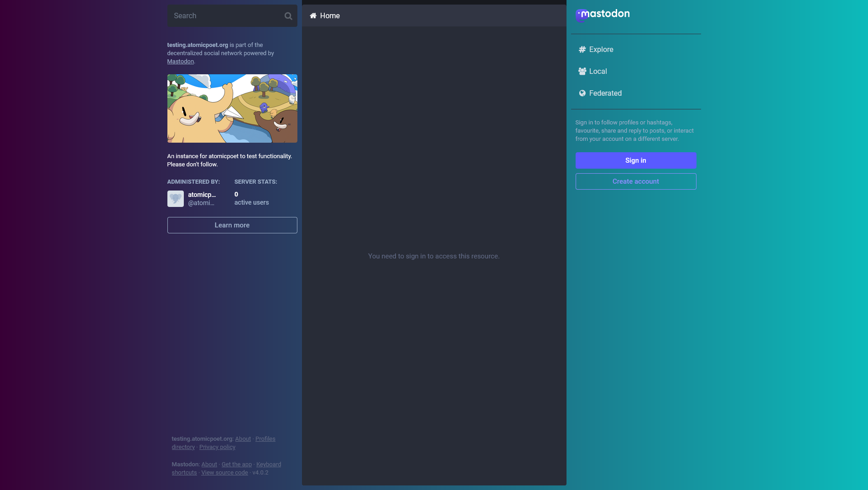Open the Privacy policy link
Image resolution: width=868 pixels, height=490 pixels.
tap(218, 447)
